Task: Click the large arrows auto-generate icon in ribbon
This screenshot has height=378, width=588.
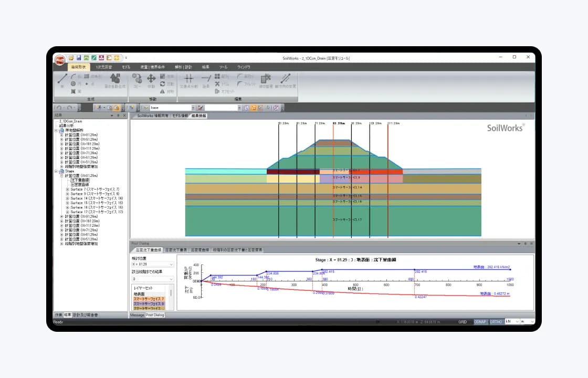Action: coord(115,78)
